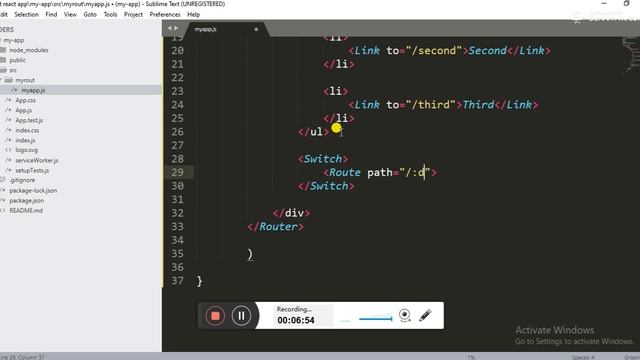Open the View menu
Image resolution: width=640 pixels, height=360 pixels.
tap(70, 14)
